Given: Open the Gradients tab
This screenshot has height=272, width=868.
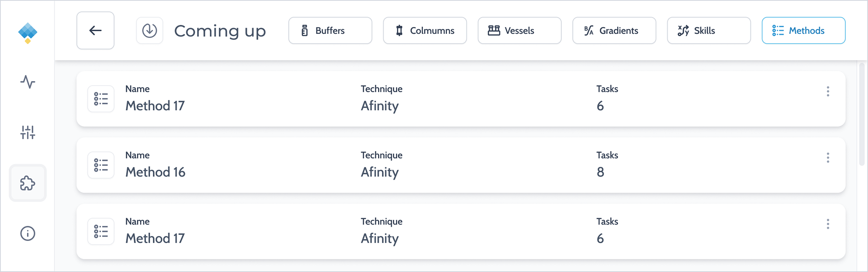Looking at the screenshot, I should tap(614, 31).
